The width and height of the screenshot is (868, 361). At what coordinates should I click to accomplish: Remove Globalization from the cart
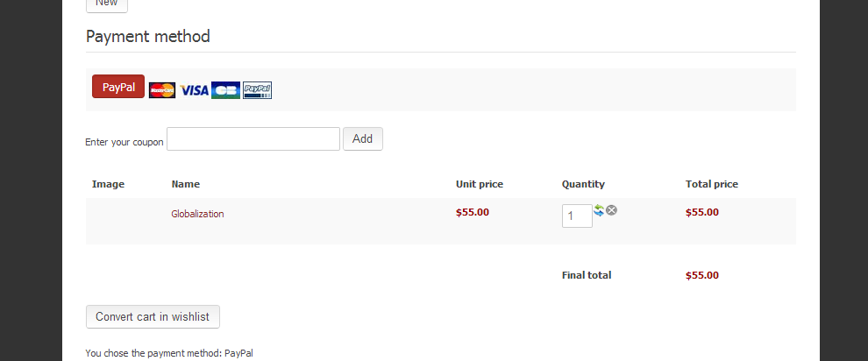(x=612, y=210)
